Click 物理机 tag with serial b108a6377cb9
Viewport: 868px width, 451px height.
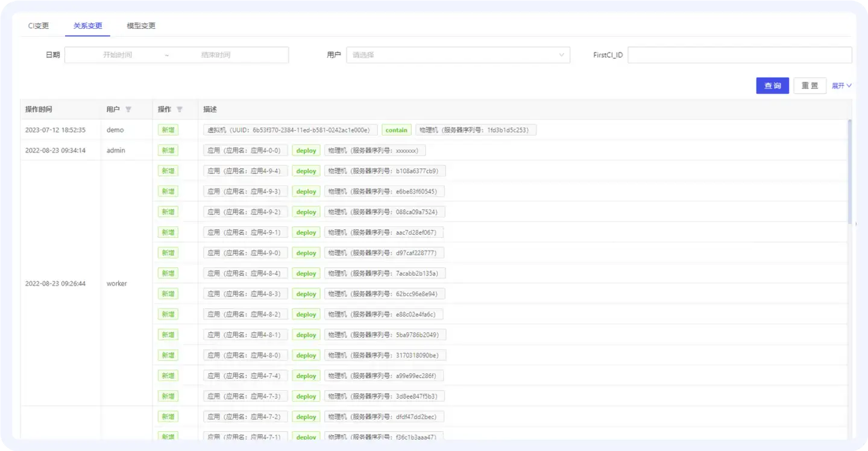point(385,171)
